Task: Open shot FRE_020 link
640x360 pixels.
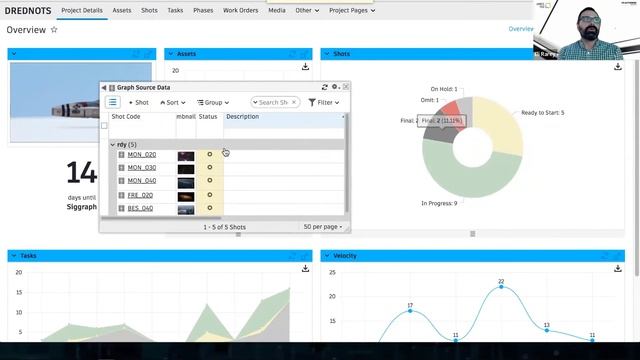Action: (140, 196)
